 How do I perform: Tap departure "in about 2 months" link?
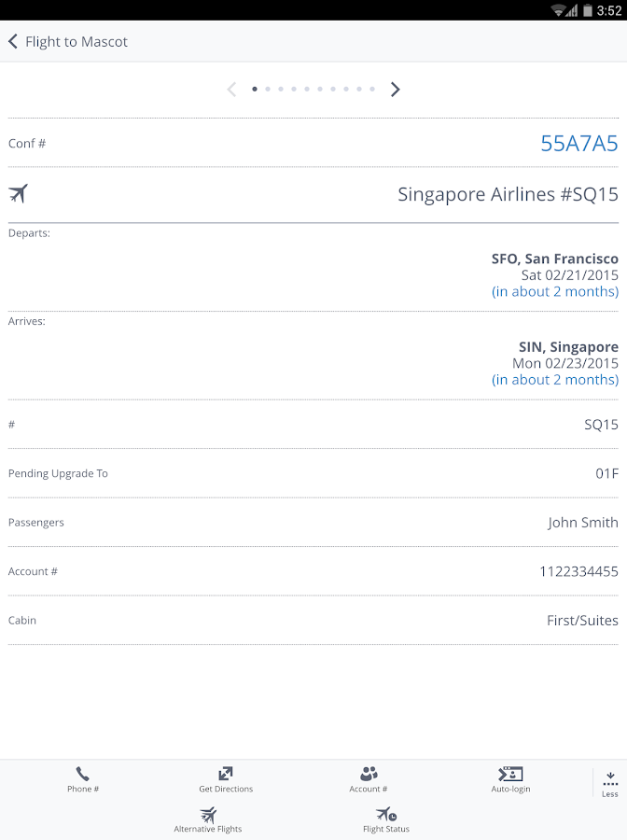(555, 292)
